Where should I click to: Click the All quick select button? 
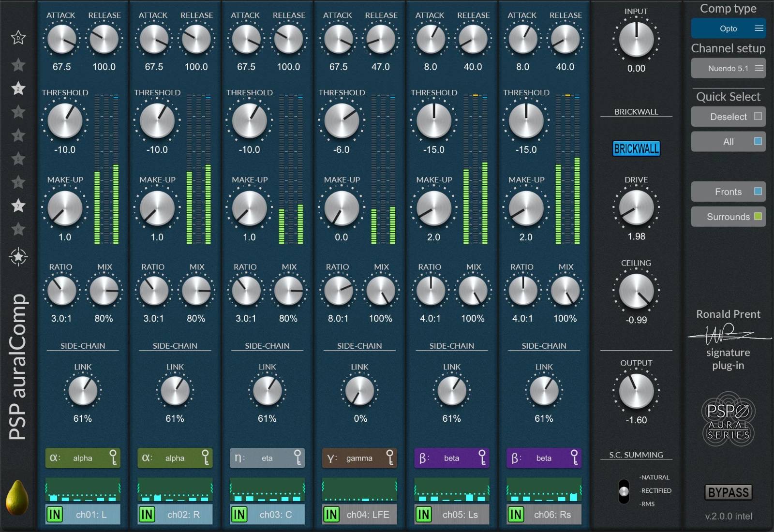728,142
